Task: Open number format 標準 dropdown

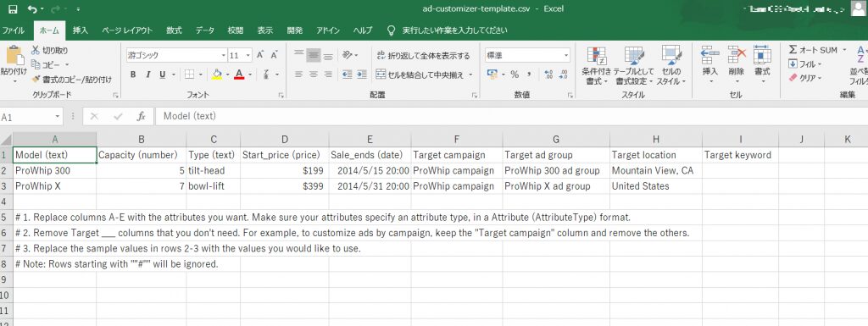Action: click(x=566, y=55)
